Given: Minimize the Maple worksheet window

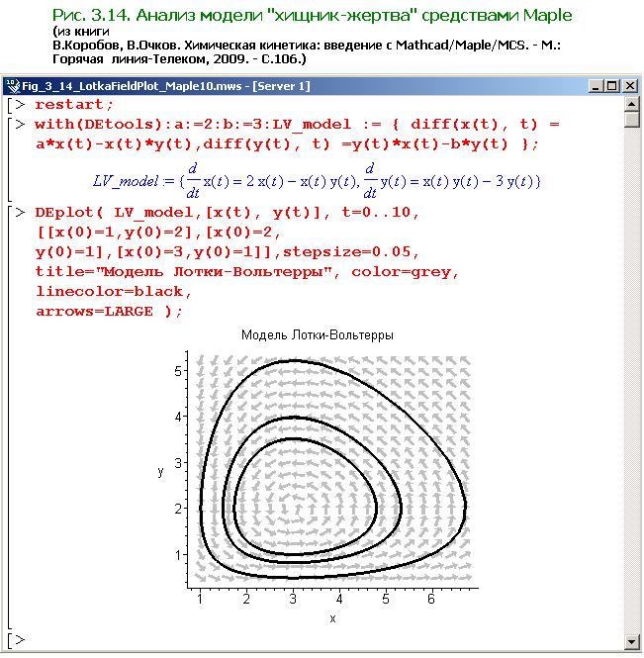Looking at the screenshot, I should [596, 86].
